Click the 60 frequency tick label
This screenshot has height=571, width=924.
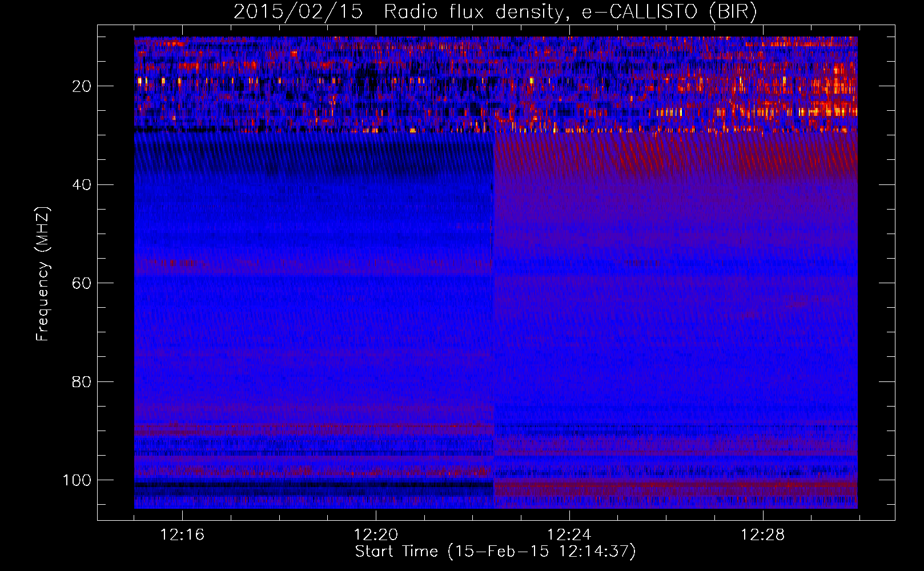coord(82,283)
